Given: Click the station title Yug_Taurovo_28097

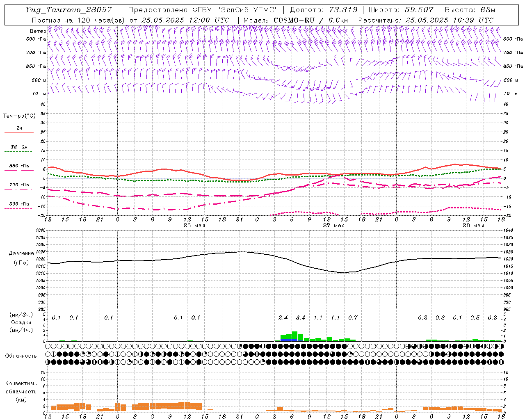Looking at the screenshot, I should (68, 10).
